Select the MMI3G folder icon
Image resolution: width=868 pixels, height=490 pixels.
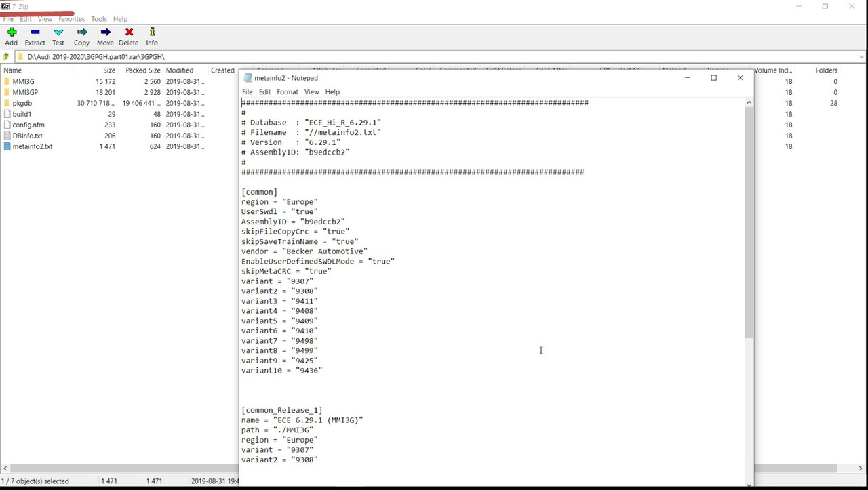[7, 81]
